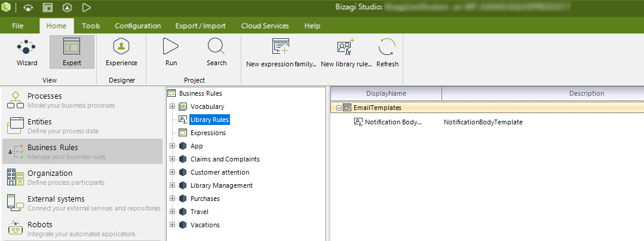
Task: Click the Experience Designer quick-access icon in title bar
Action: click(68, 7)
